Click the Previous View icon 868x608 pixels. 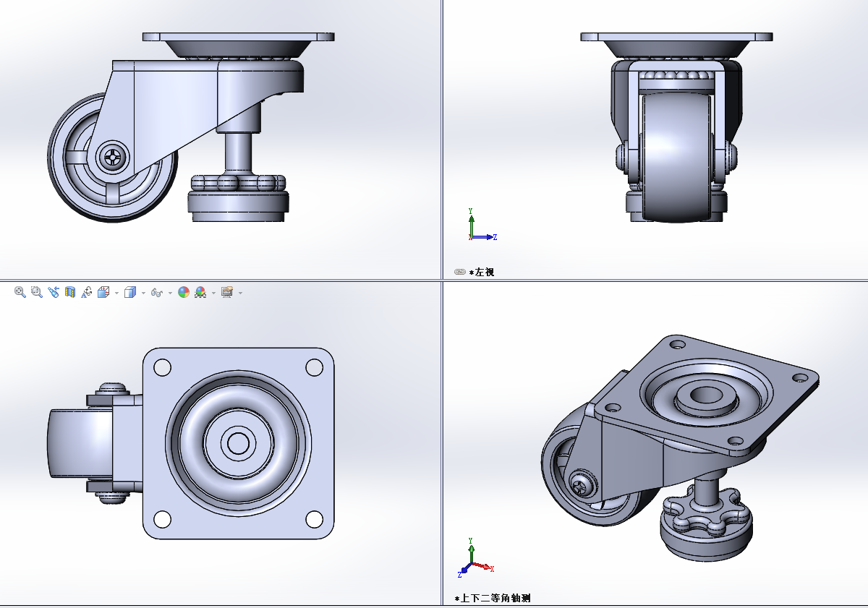click(54, 292)
